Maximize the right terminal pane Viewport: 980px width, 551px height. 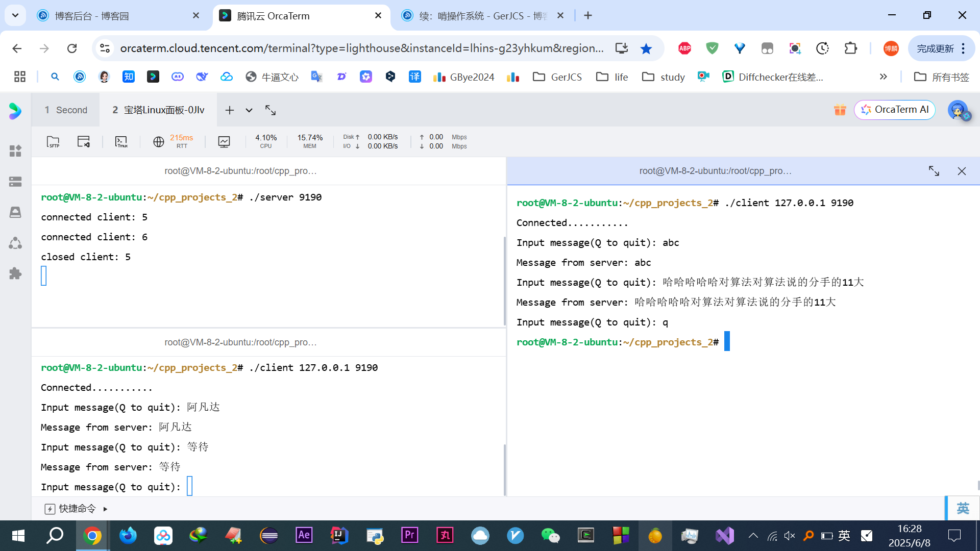[x=934, y=171]
